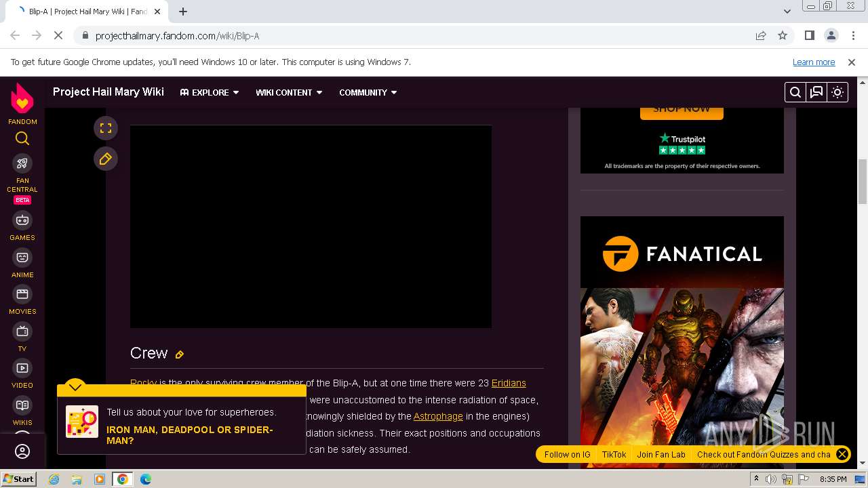Follow the Eridians article link

pos(509,383)
